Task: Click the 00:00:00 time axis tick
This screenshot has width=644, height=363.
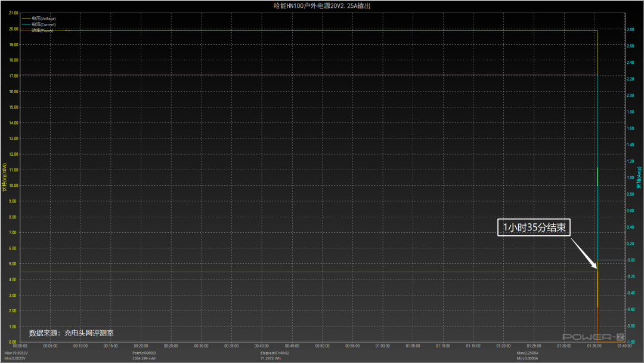Action: coord(20,346)
